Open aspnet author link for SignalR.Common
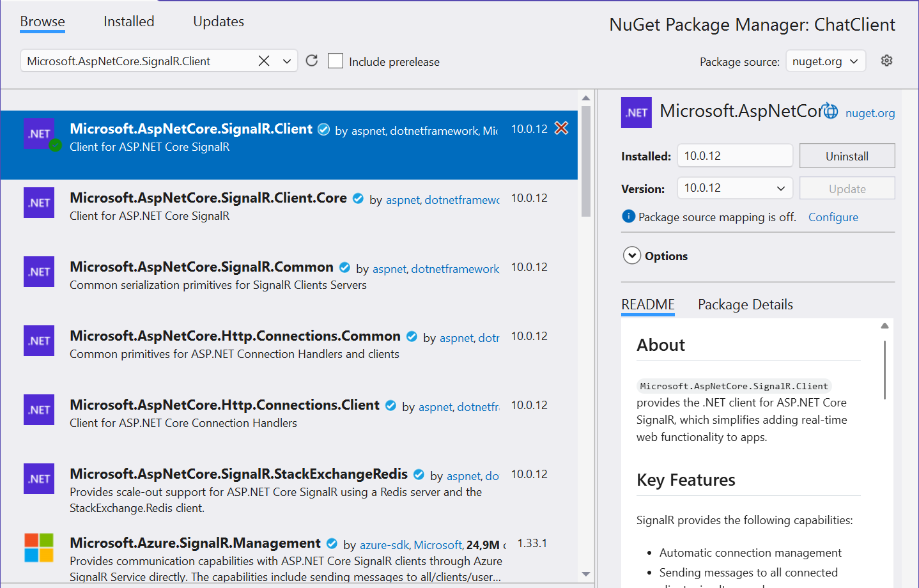 point(389,269)
